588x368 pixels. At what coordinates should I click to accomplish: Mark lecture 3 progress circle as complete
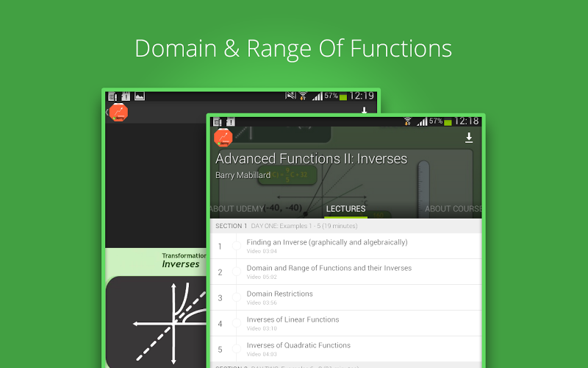[236, 297]
